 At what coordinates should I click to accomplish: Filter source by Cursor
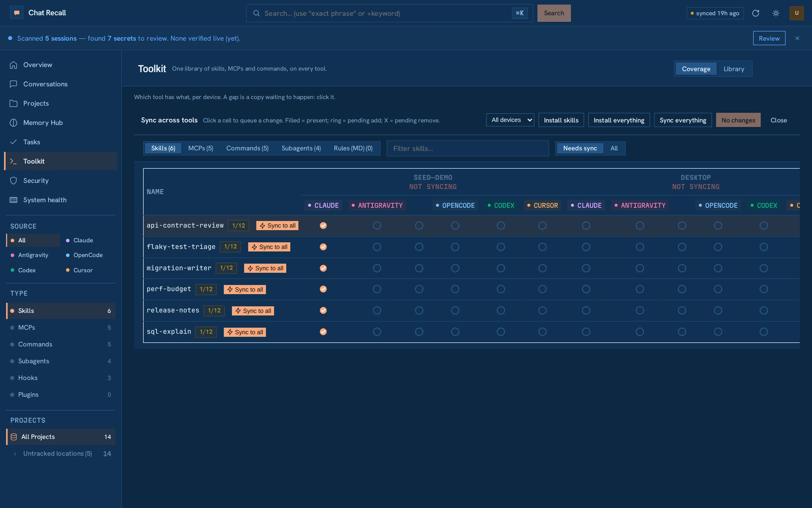tap(88, 270)
